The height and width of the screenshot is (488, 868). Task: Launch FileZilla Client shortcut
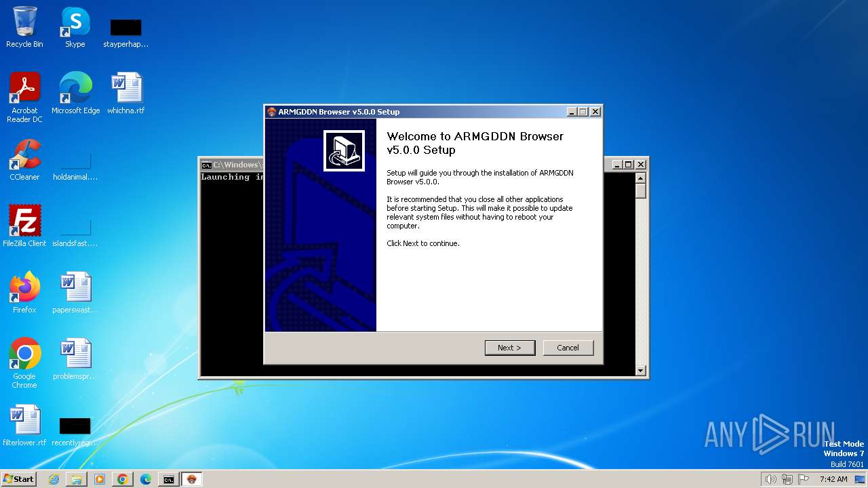click(x=24, y=226)
